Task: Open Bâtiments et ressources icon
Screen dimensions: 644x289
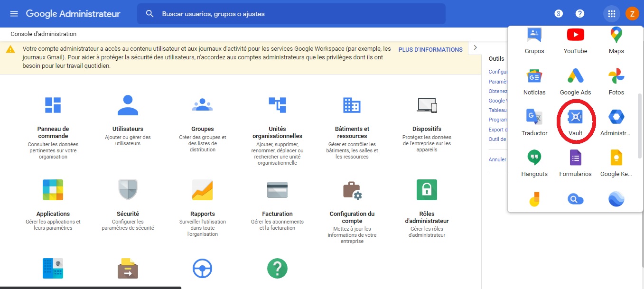Action: [x=352, y=105]
